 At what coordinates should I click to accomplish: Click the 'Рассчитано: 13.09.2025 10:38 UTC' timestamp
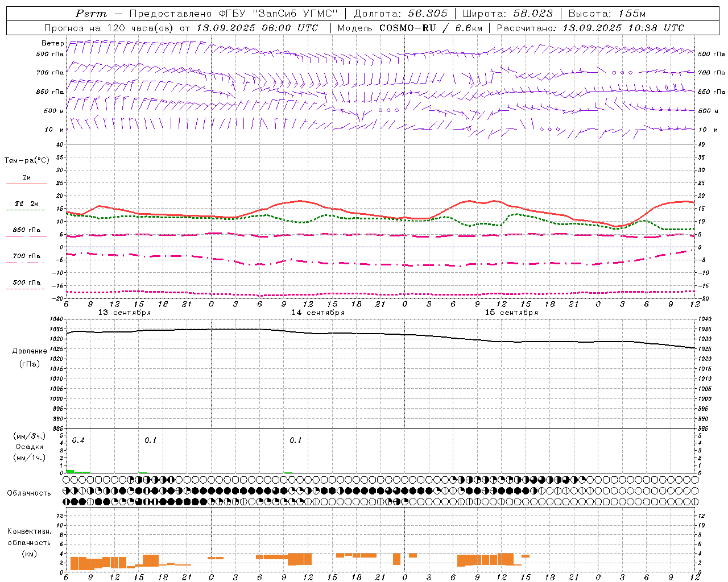coord(590,28)
